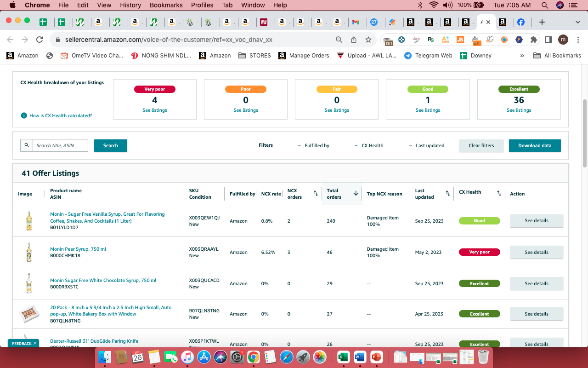Screen dimensions: 588x368
Task: Sort listings by Total orders arrow
Action: tap(356, 194)
